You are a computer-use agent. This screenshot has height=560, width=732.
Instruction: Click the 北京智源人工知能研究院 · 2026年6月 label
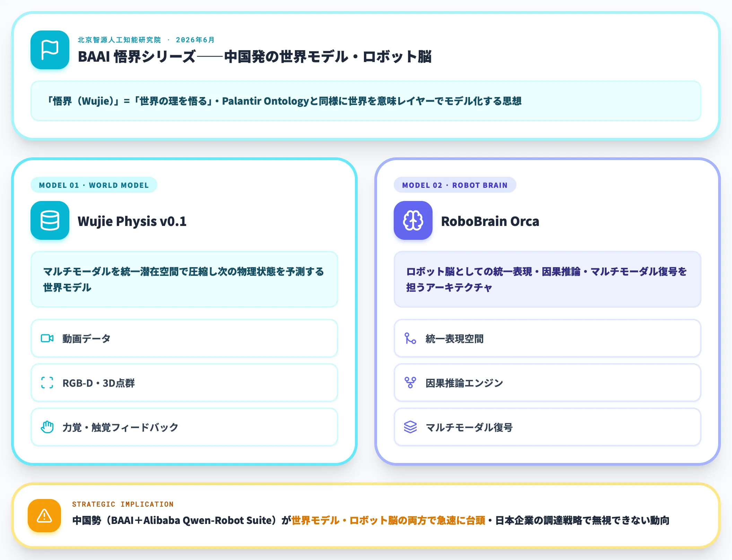(x=146, y=40)
